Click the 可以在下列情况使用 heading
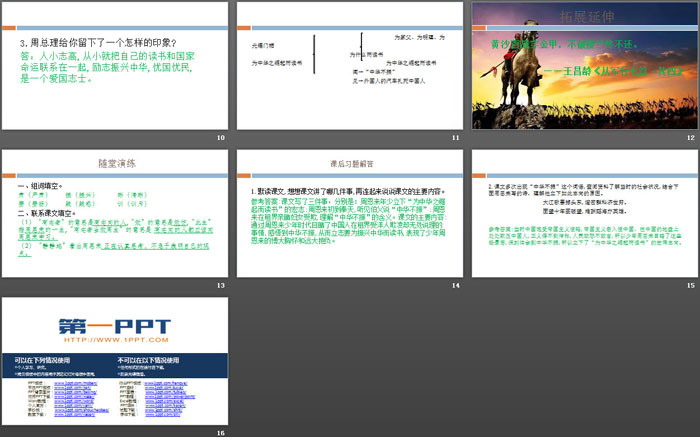 click(x=40, y=360)
